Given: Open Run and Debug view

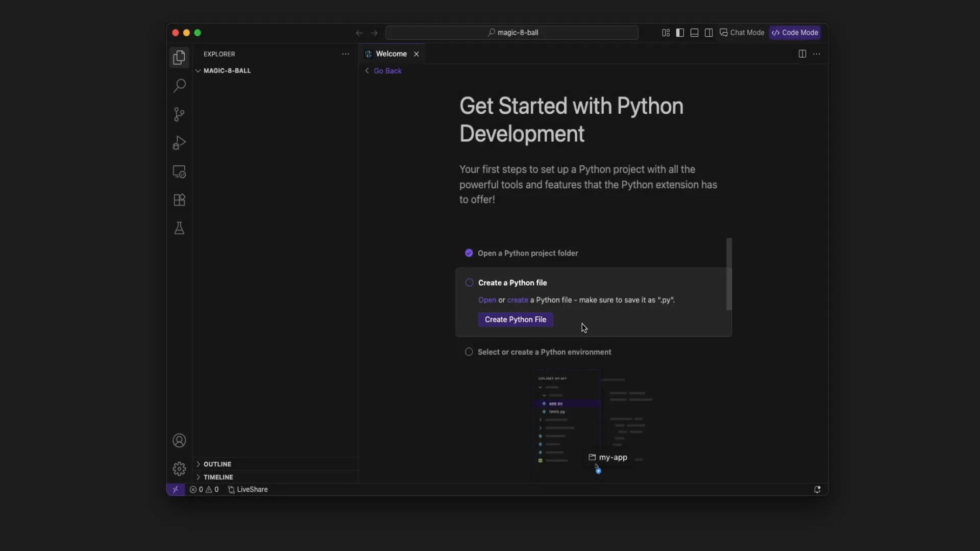Looking at the screenshot, I should pyautogui.click(x=179, y=142).
